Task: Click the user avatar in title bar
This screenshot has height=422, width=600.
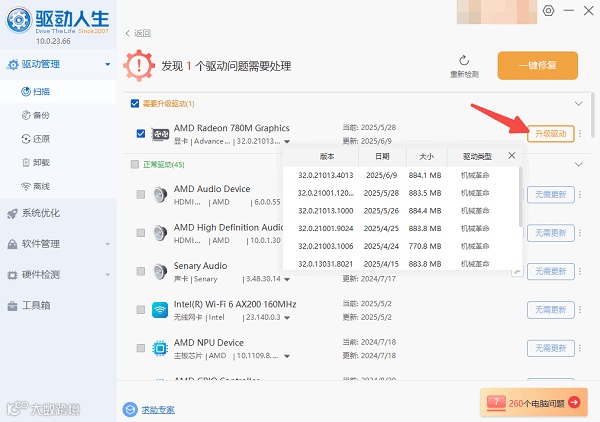Action: 497,11
